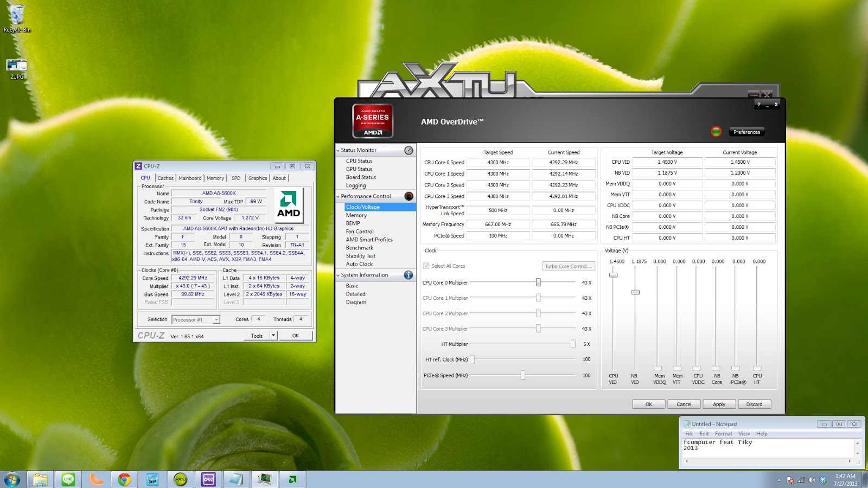Image resolution: width=868 pixels, height=488 pixels.
Task: Click the NB VID voltage slider handle
Action: click(635, 292)
